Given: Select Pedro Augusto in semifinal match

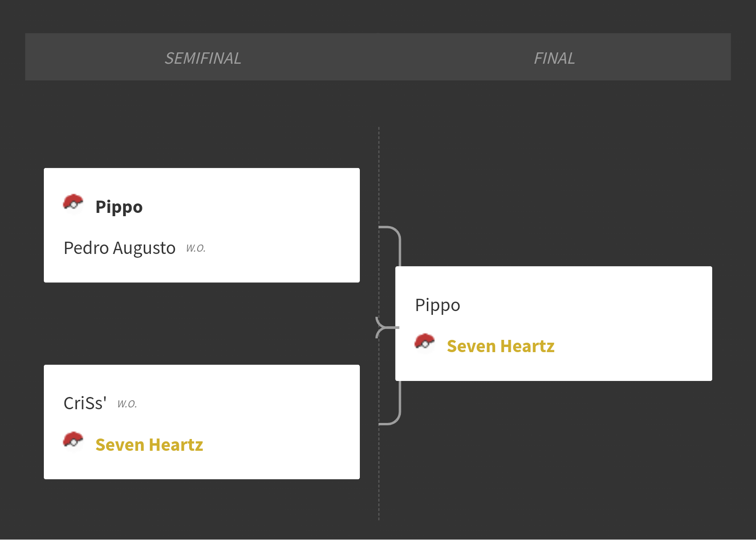Looking at the screenshot, I should coord(119,248).
